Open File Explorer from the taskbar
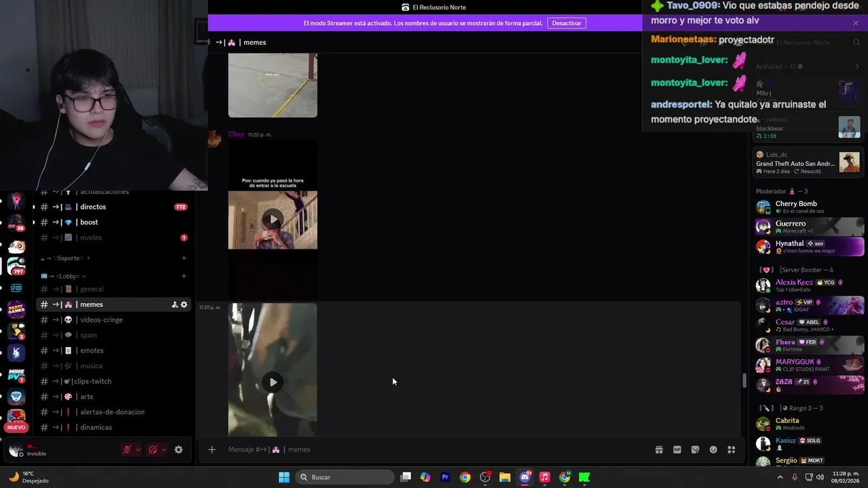 505,477
